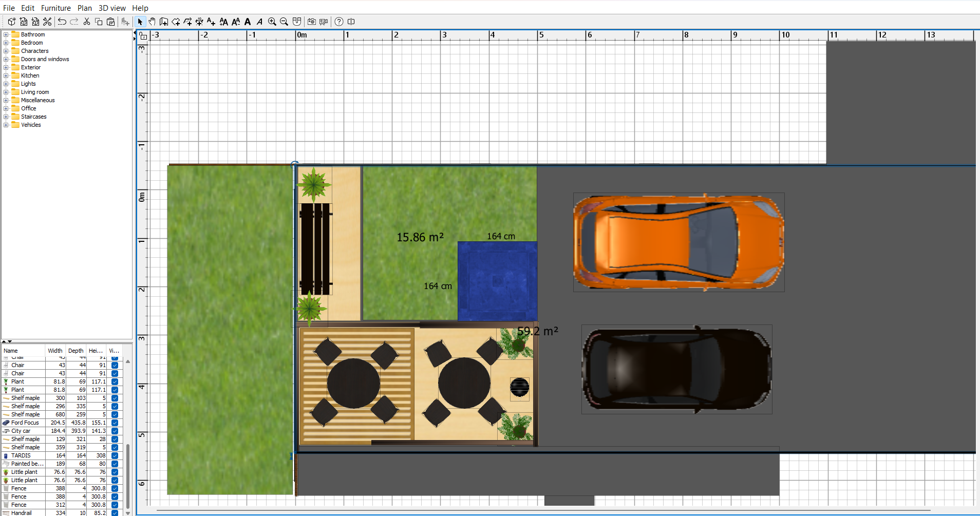
Task: Zoom out with the magnifier minus icon
Action: [x=284, y=22]
